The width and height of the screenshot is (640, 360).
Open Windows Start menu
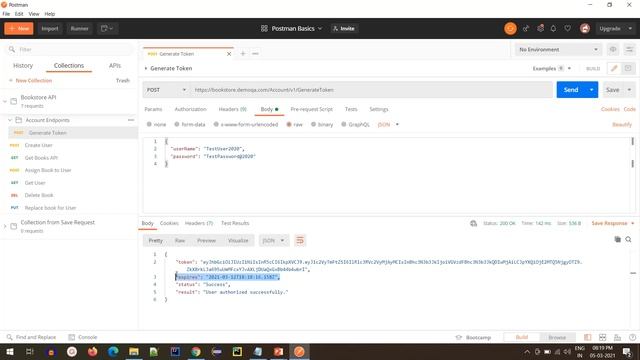[x=9, y=352]
